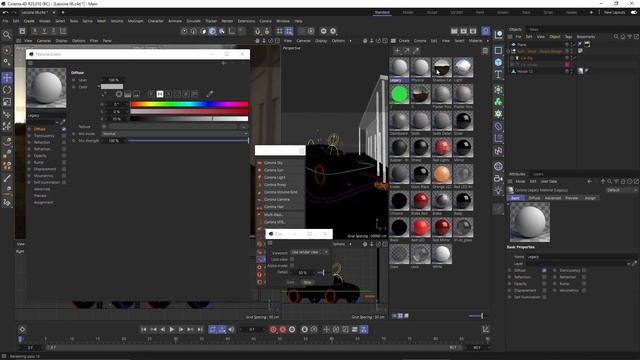Click the Light object icon

point(498,191)
